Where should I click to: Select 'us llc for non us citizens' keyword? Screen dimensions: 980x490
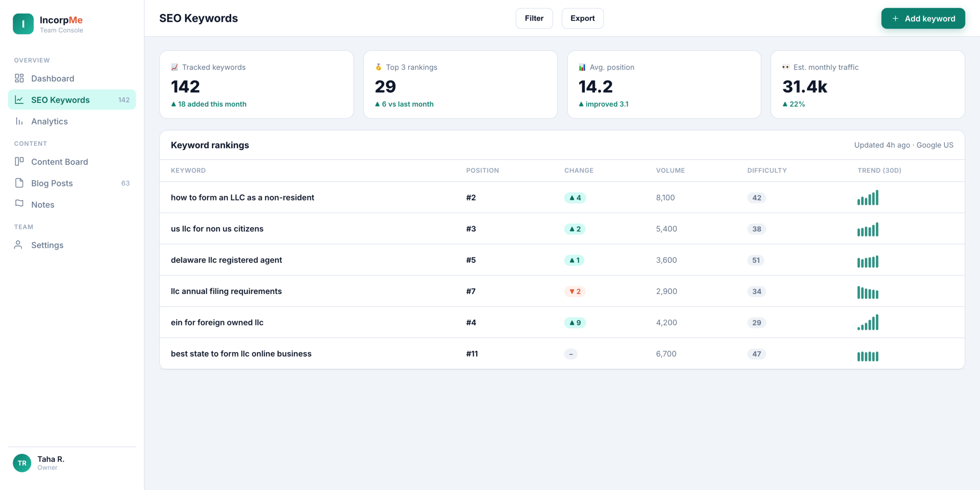click(217, 229)
